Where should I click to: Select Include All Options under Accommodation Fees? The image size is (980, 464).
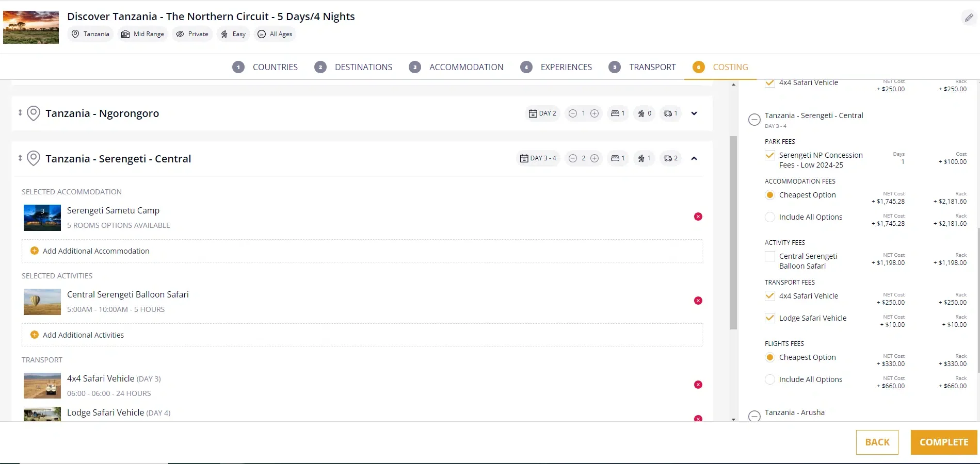click(x=769, y=217)
